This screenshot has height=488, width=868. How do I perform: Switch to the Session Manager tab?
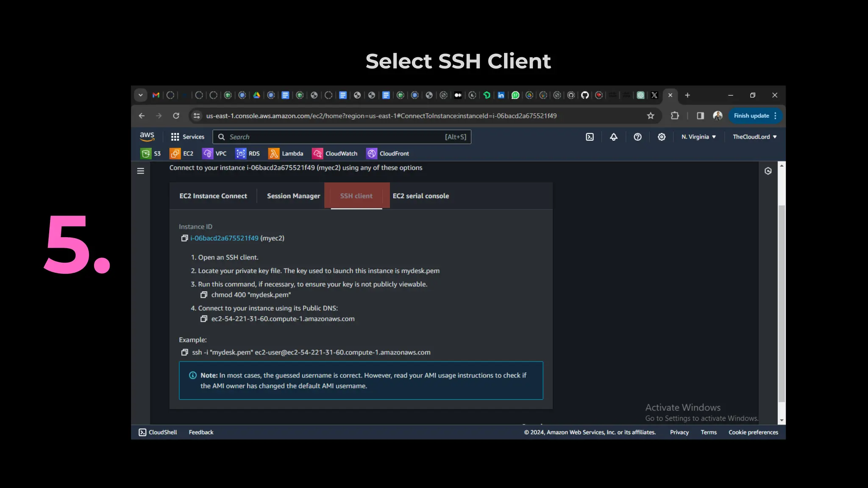[x=294, y=196]
